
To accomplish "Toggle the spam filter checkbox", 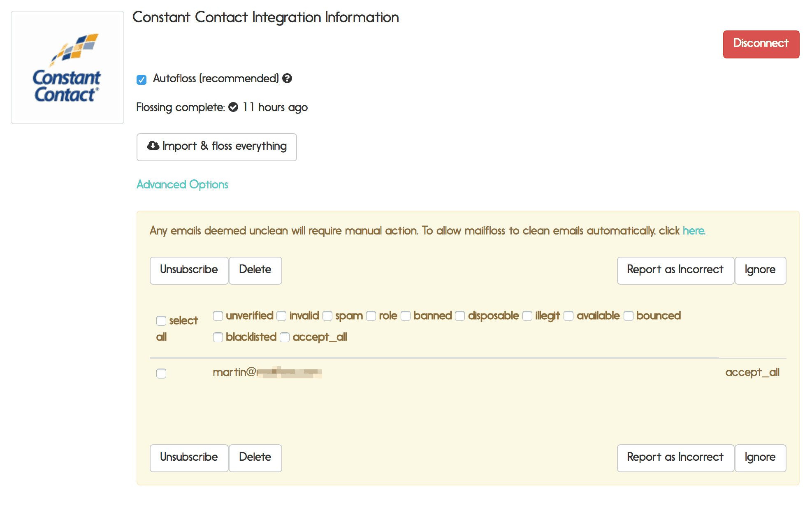I will (327, 316).
